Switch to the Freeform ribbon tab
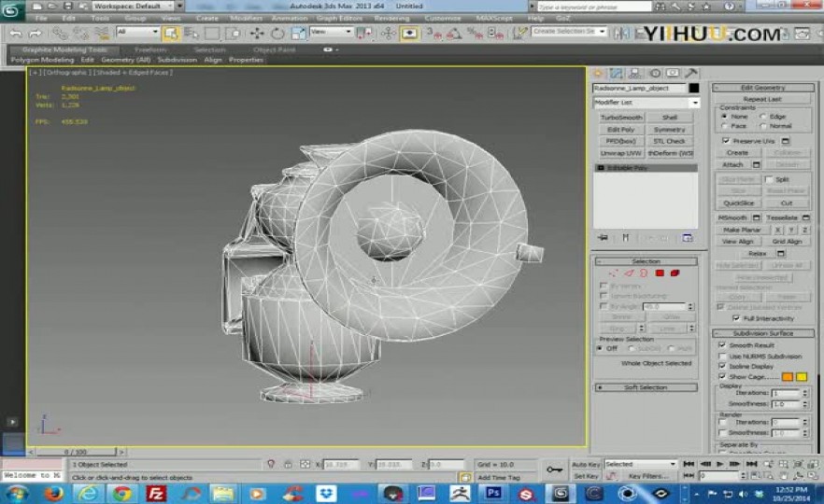 pos(150,49)
